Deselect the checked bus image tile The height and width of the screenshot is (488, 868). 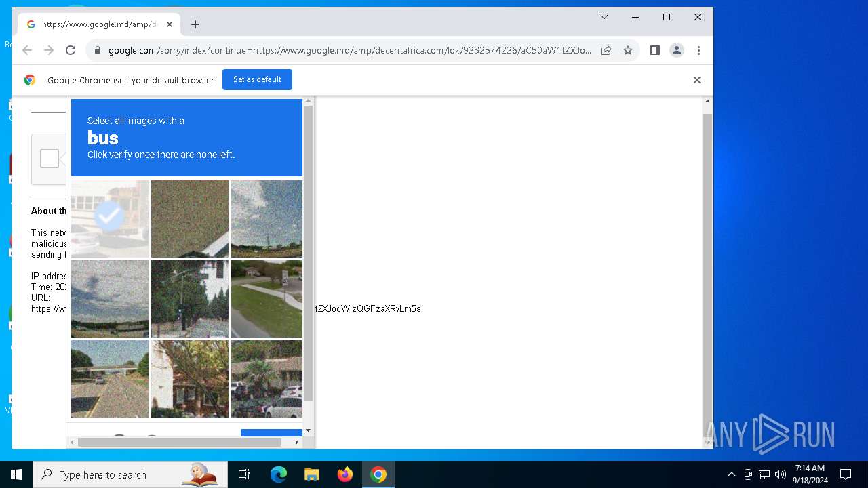point(110,218)
